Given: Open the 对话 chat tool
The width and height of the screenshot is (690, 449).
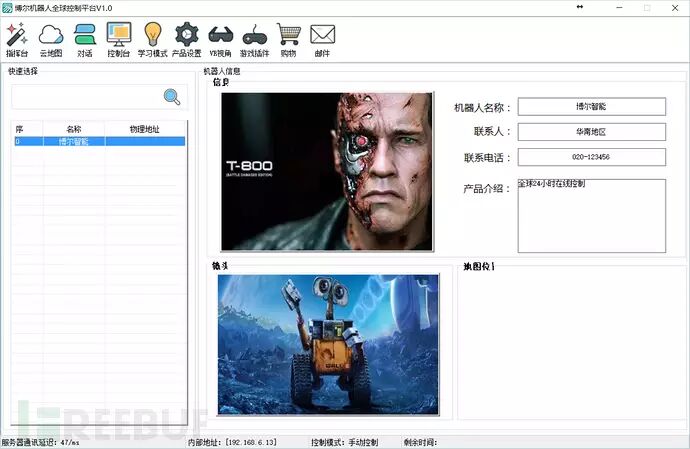Looking at the screenshot, I should click(x=84, y=40).
